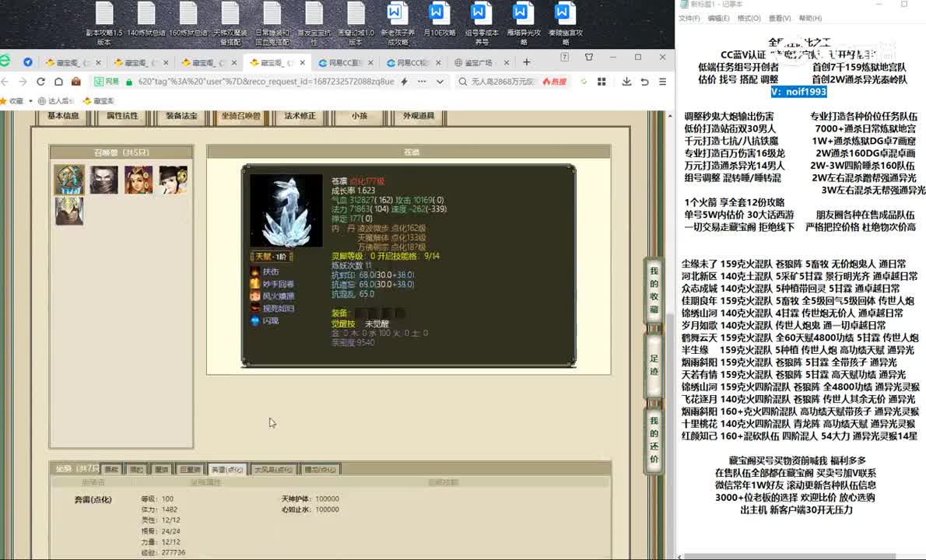926x560 pixels.
Task: Open the 秦陵幽宫攻略 Word document
Action: coord(565,23)
